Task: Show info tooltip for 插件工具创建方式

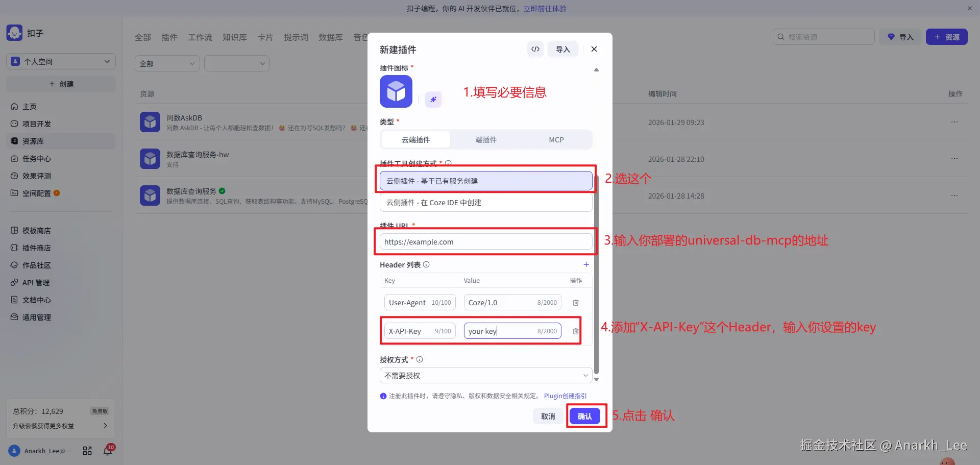Action: 448,163
